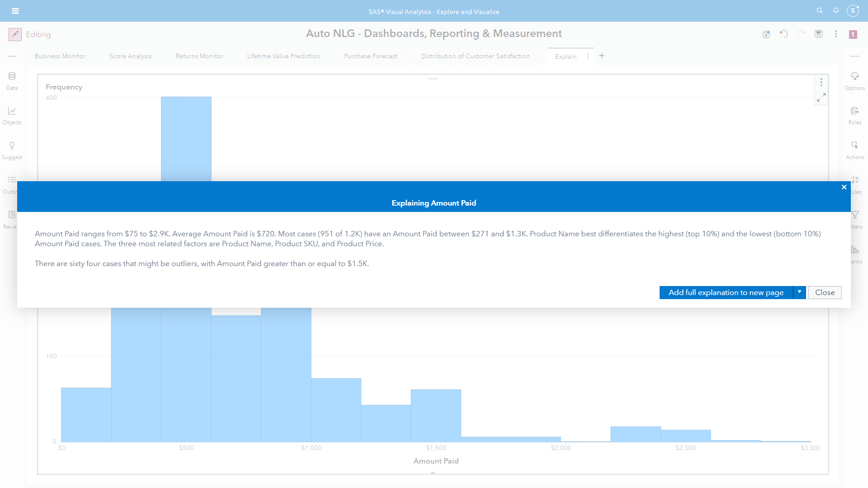Click the Close button in dialog
The image size is (868, 488).
pyautogui.click(x=825, y=292)
